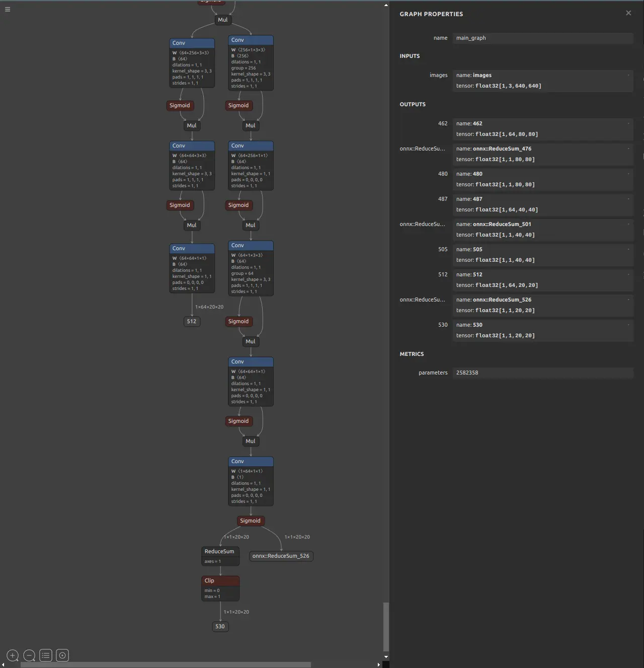The height and width of the screenshot is (668, 644).
Task: Collapse the 462 output entry
Action: (x=628, y=123)
